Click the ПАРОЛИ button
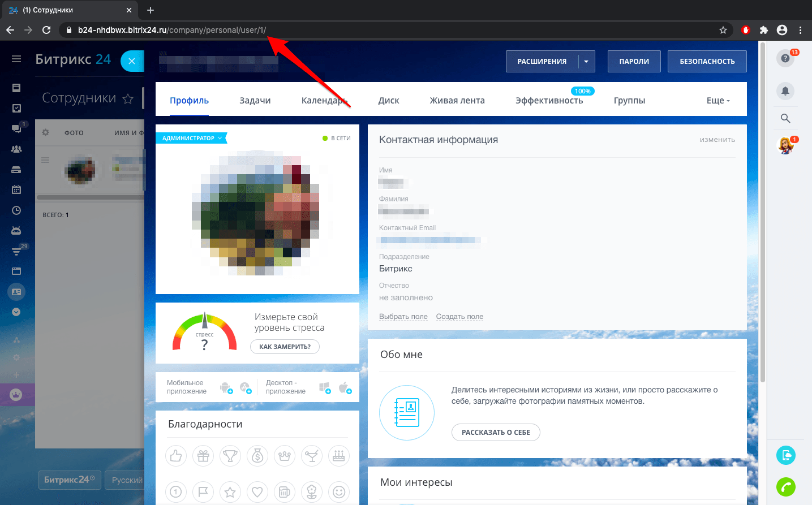Screen dimensions: 812x505 (x=634, y=61)
